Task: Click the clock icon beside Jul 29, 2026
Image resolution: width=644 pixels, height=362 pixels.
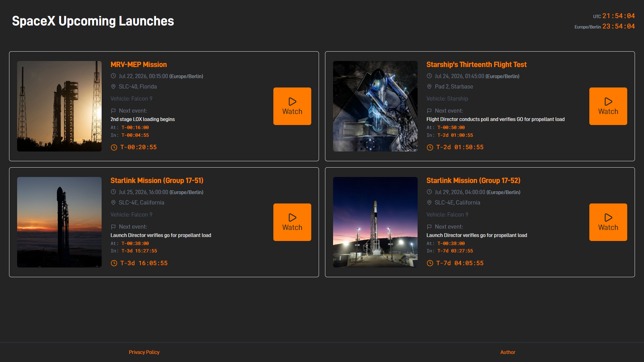Action: [x=429, y=192]
